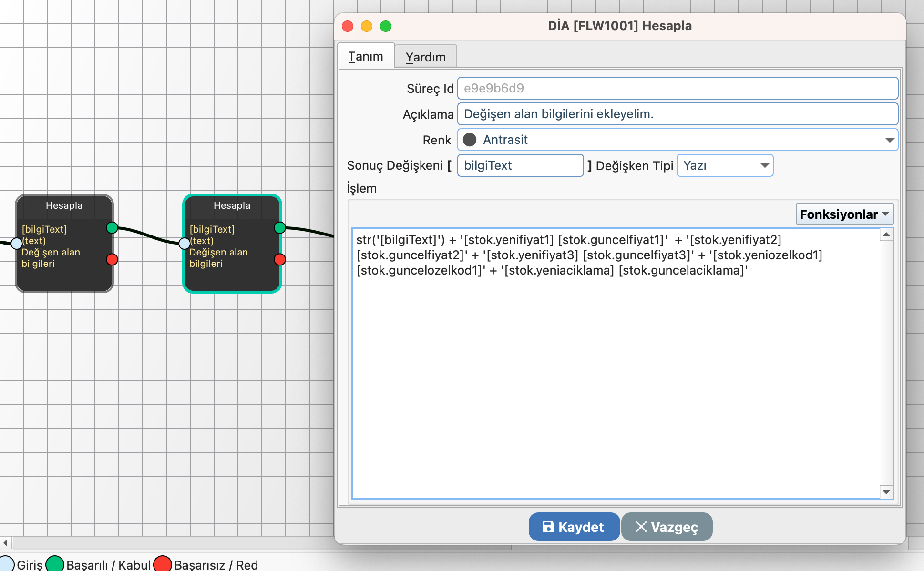Image resolution: width=924 pixels, height=571 pixels.
Task: Click into the Açıklama text field
Action: 677,114
